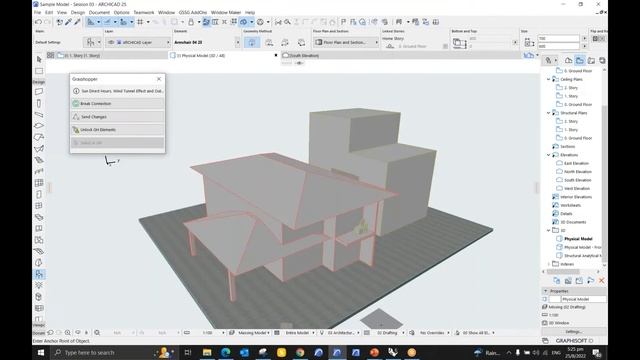Click the top Size input field

click(559, 38)
